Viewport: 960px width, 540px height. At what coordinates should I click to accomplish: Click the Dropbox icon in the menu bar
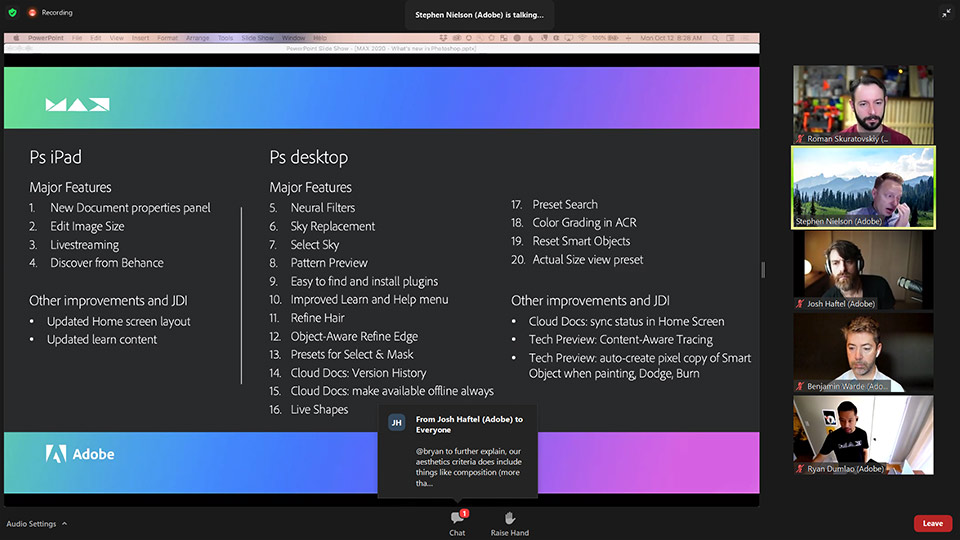pyautogui.click(x=443, y=38)
